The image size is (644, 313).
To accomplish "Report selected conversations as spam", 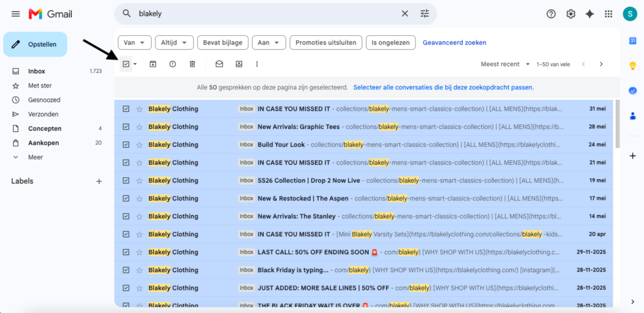I will [172, 64].
